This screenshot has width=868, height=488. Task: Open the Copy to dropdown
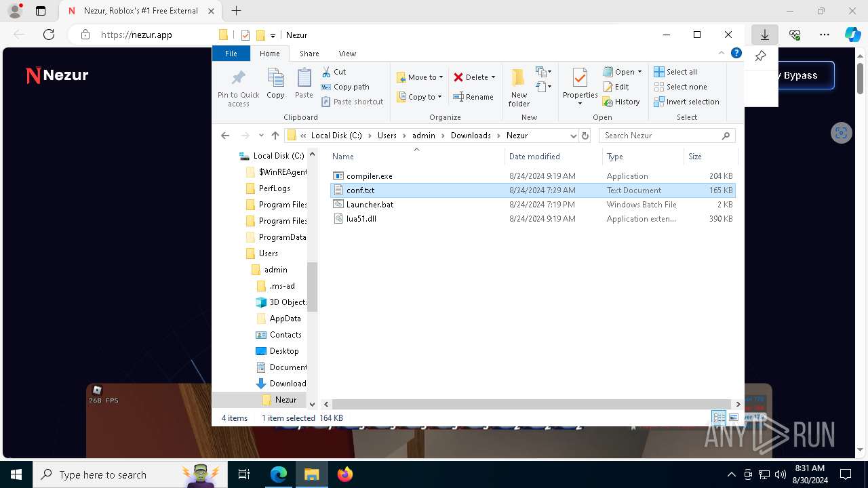coord(420,97)
